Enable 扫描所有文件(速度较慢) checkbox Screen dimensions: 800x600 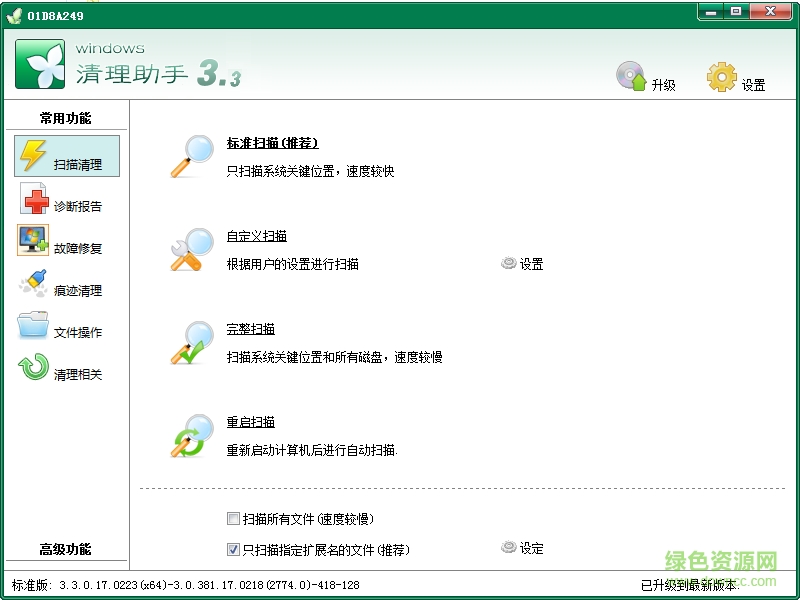[x=227, y=518]
